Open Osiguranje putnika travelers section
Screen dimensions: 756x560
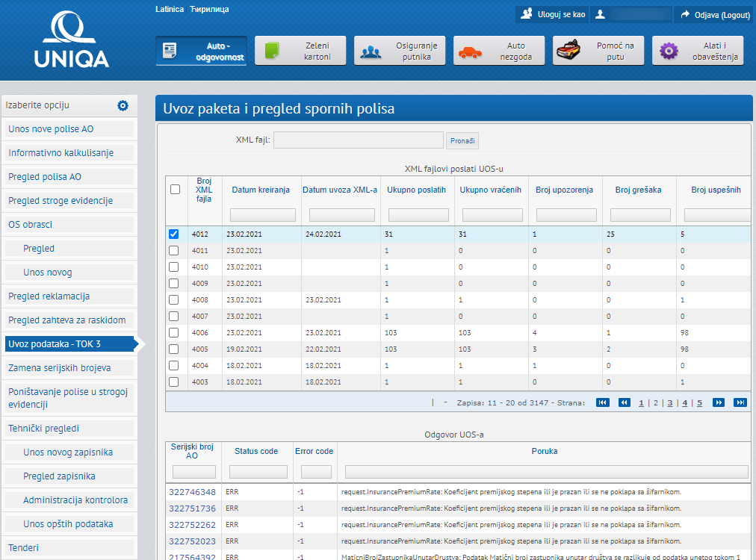pyautogui.click(x=400, y=51)
